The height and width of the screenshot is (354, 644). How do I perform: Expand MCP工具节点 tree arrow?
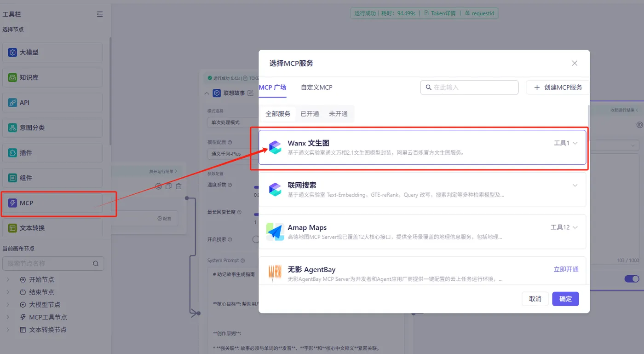click(x=8, y=317)
